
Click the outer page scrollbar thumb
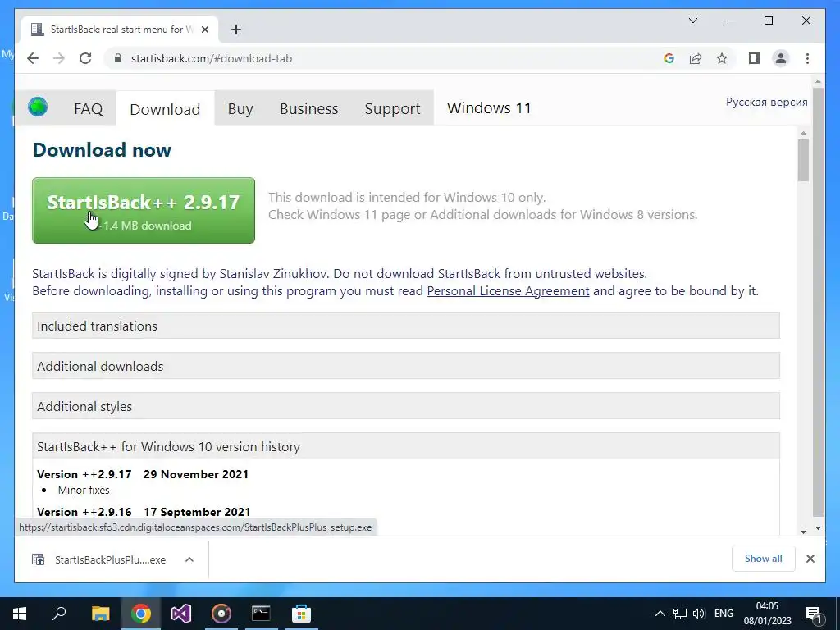coord(818,303)
